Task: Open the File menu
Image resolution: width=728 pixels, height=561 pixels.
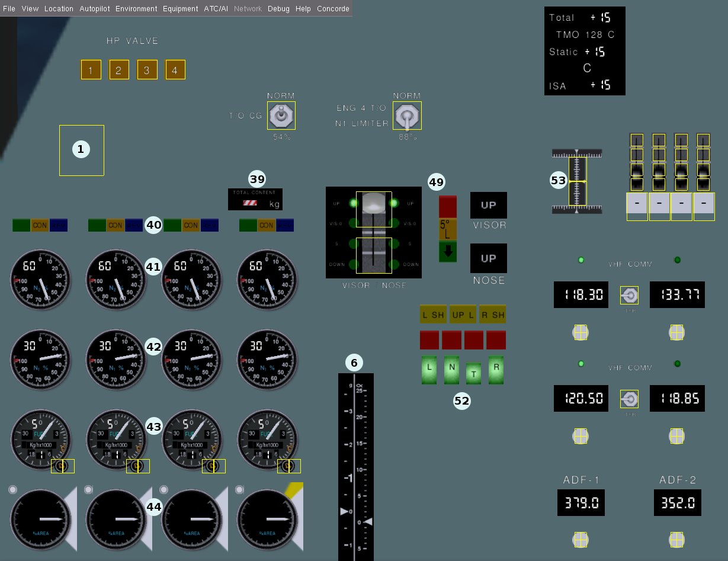Action: pos(9,9)
